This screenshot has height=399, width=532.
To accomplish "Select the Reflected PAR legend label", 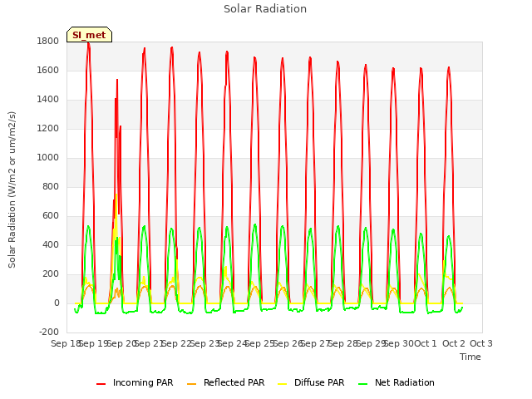I will [234, 382].
